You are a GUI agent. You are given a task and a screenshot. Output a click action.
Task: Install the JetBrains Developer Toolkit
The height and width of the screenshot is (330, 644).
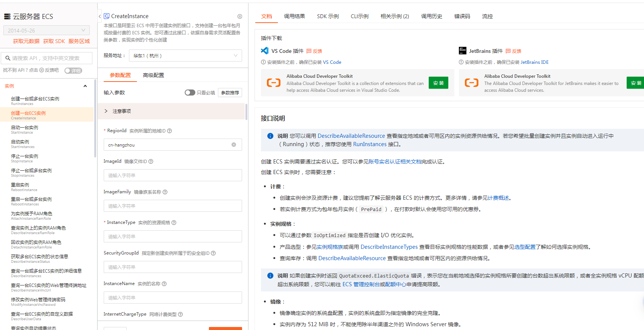pyautogui.click(x=636, y=83)
